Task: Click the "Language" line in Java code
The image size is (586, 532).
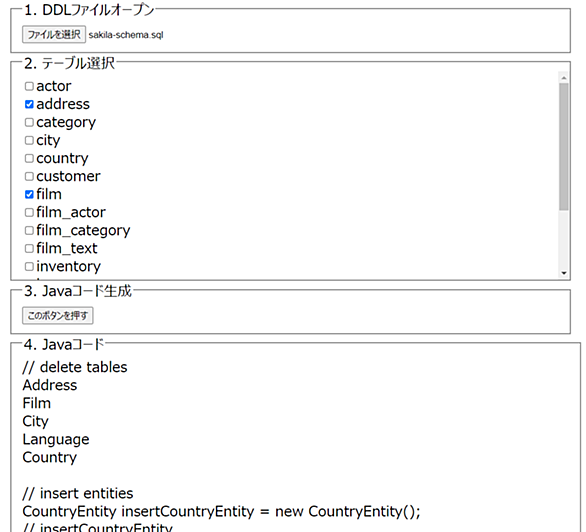Action: pyautogui.click(x=56, y=439)
